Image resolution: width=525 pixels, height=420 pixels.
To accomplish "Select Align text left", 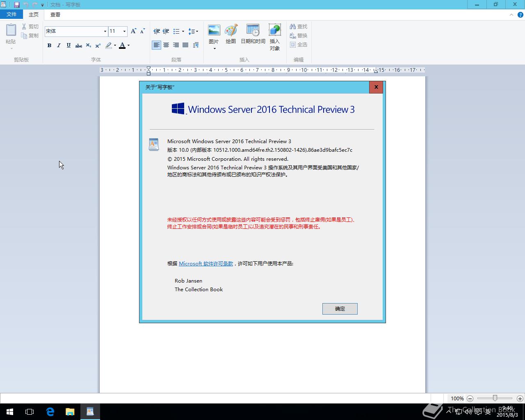I will pyautogui.click(x=156, y=45).
